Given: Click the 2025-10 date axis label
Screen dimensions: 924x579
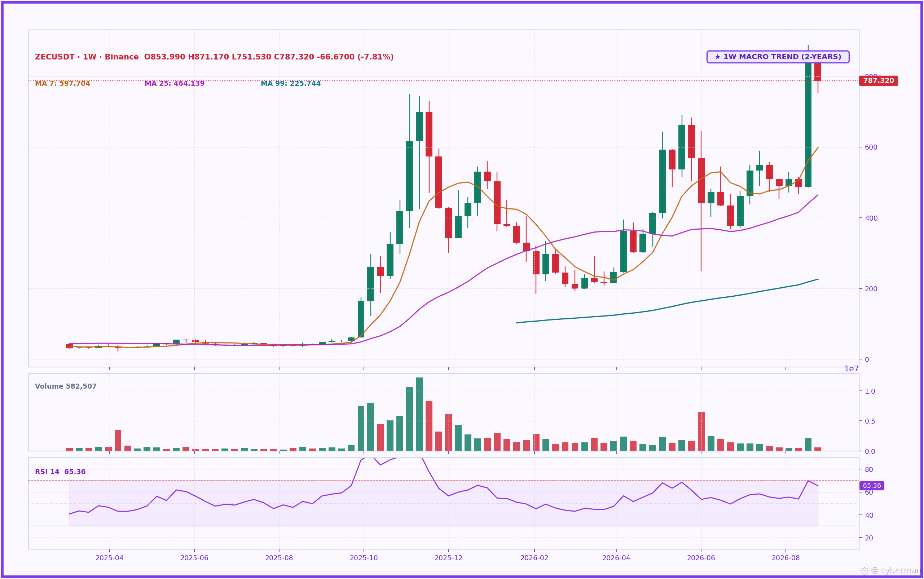Looking at the screenshot, I should pyautogui.click(x=364, y=558).
